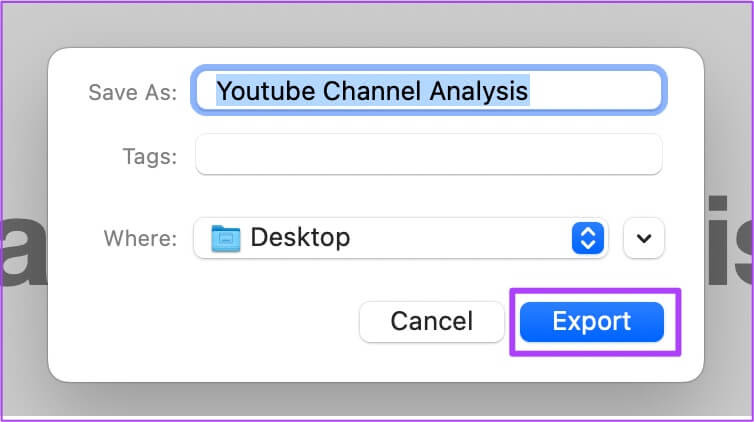Screen dimensions: 754x422
Task: Click the Desktop folder icon
Action: click(x=226, y=238)
